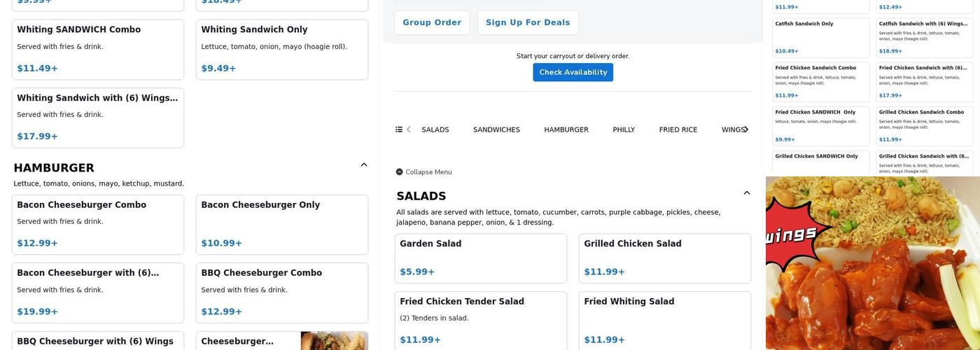Select the PHILLY category tab
This screenshot has height=350, width=980.
(x=624, y=129)
